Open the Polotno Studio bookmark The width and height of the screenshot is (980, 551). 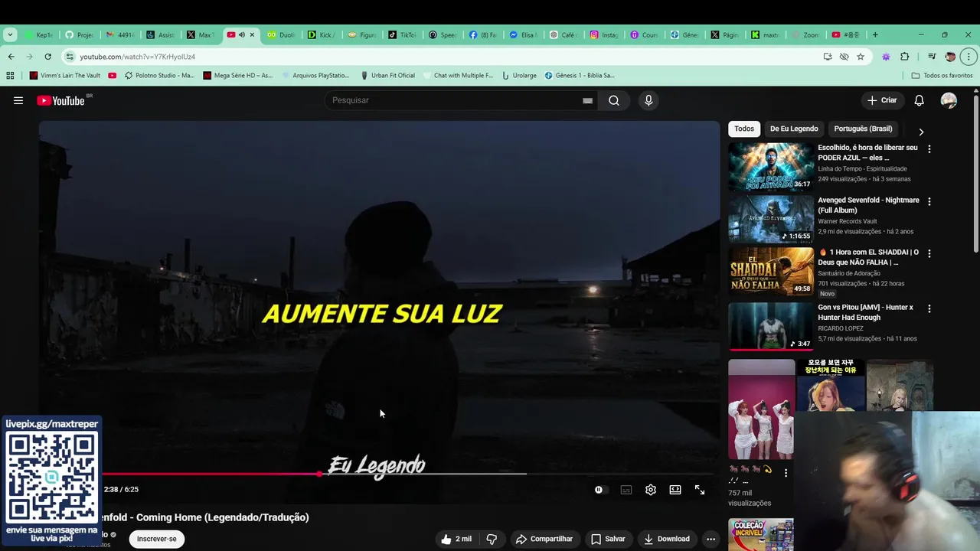click(x=159, y=76)
